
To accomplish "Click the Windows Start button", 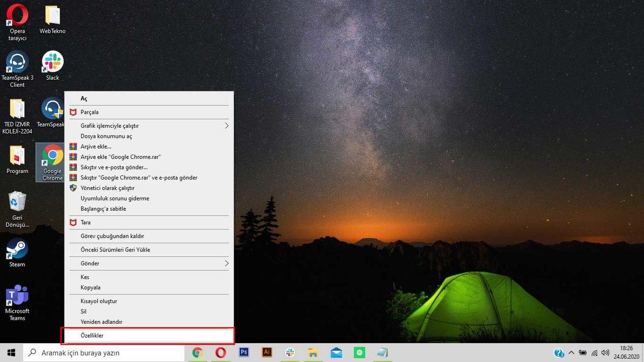I will click(11, 352).
